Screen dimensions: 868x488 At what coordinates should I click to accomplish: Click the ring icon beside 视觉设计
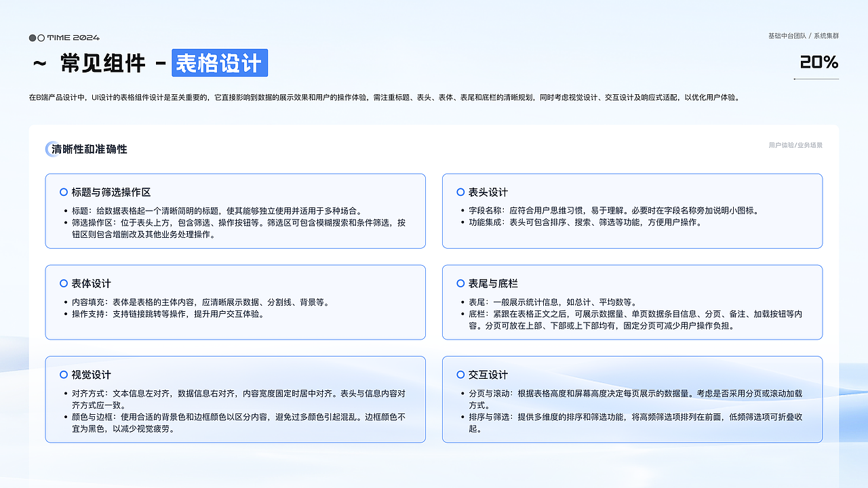pyautogui.click(x=64, y=375)
